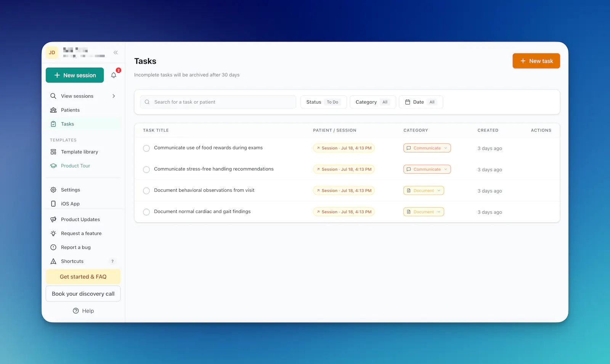The image size is (610, 364).
Task: Open Session link for behavioral observations task
Action: pos(344,191)
